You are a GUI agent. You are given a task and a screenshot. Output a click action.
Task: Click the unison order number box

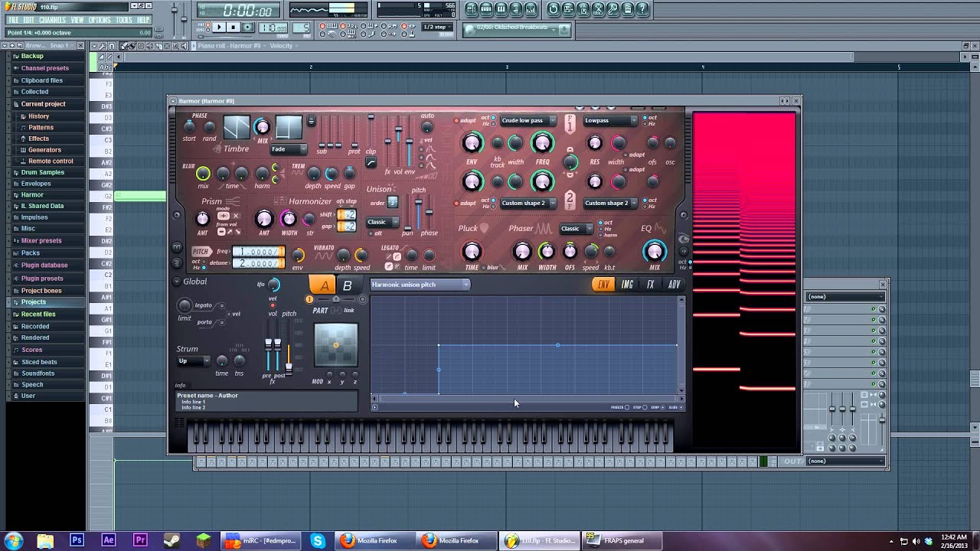(393, 203)
